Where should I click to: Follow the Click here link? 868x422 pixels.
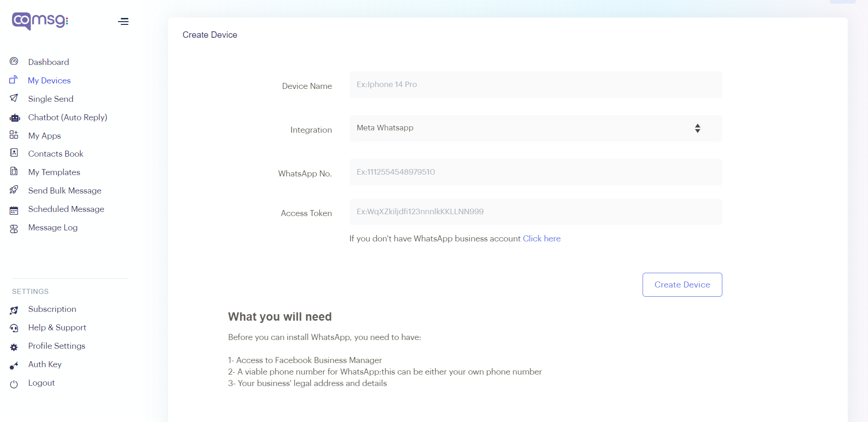(542, 239)
